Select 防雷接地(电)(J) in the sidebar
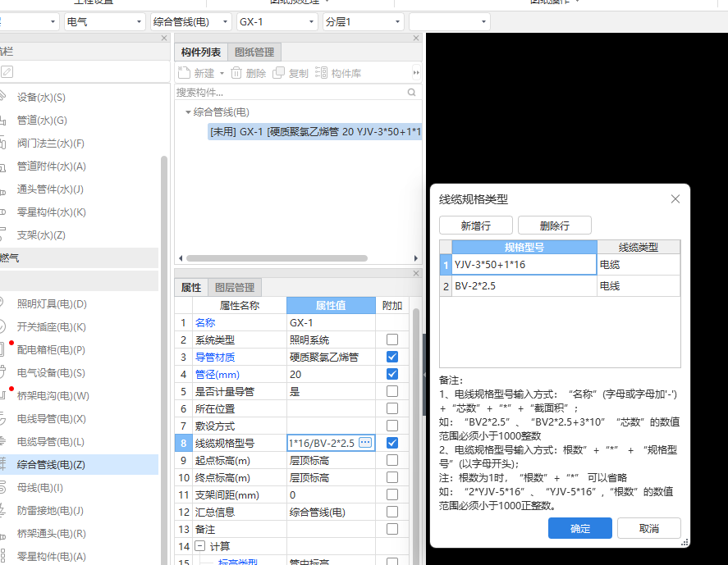728x565 pixels. click(x=50, y=511)
